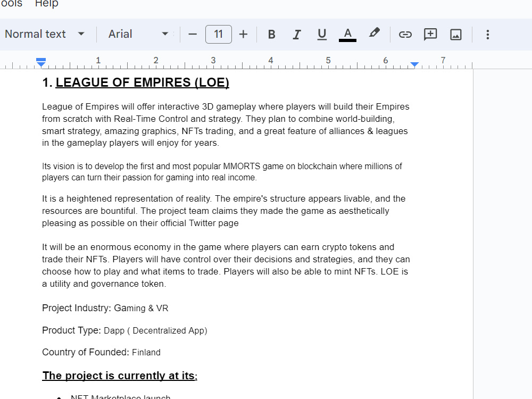Increase font size with the plus button

coord(243,34)
